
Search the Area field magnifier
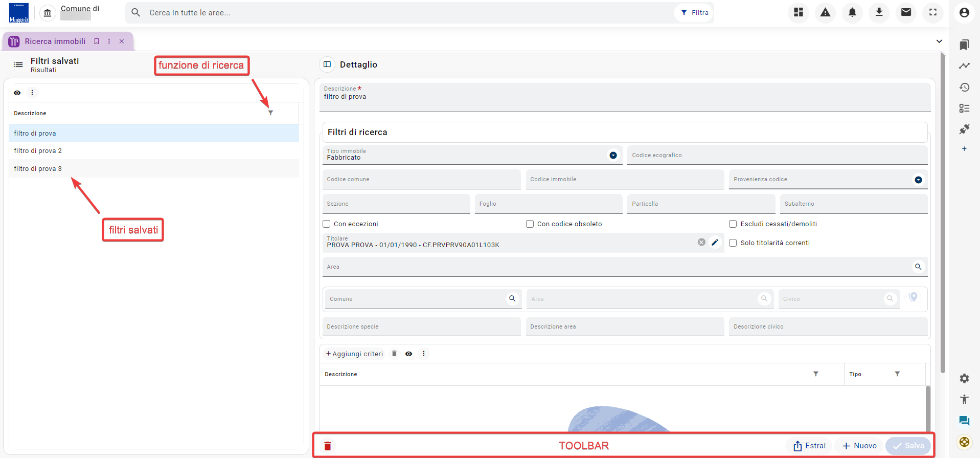918,267
